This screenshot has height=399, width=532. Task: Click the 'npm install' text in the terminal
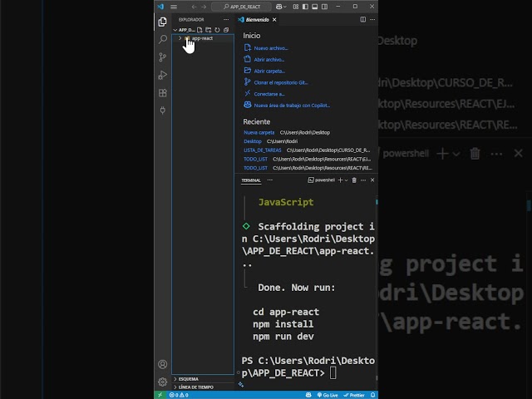tap(283, 324)
